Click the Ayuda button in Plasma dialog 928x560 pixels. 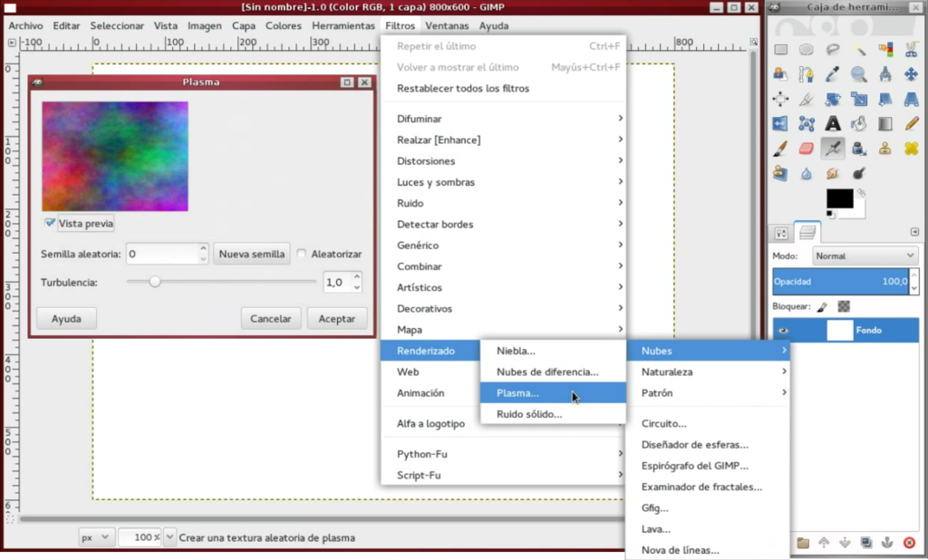coord(66,318)
